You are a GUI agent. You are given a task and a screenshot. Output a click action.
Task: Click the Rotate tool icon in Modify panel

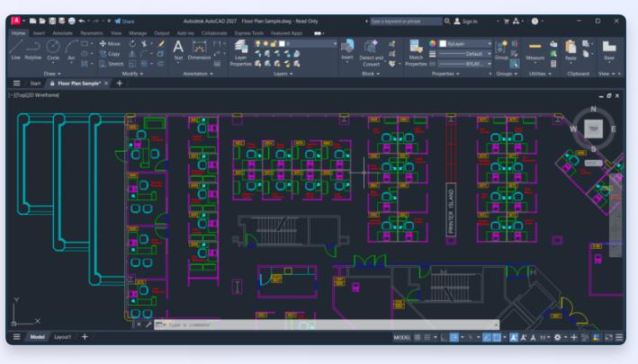click(132, 43)
